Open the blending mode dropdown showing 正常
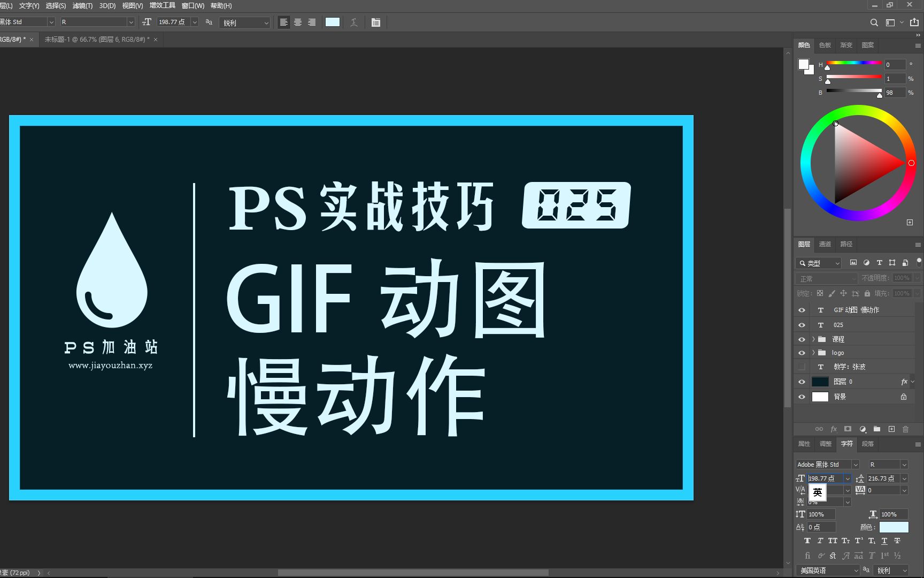 coord(826,278)
